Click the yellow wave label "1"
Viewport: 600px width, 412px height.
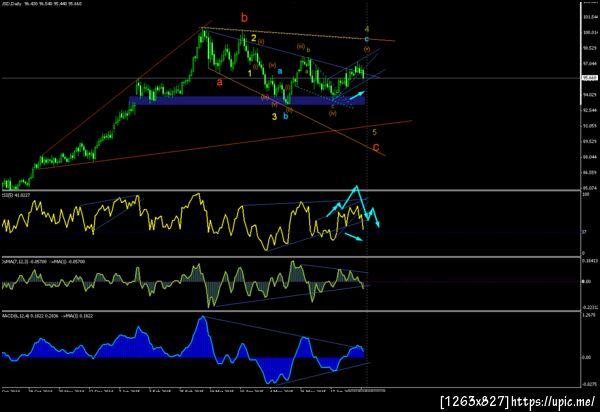tap(249, 73)
